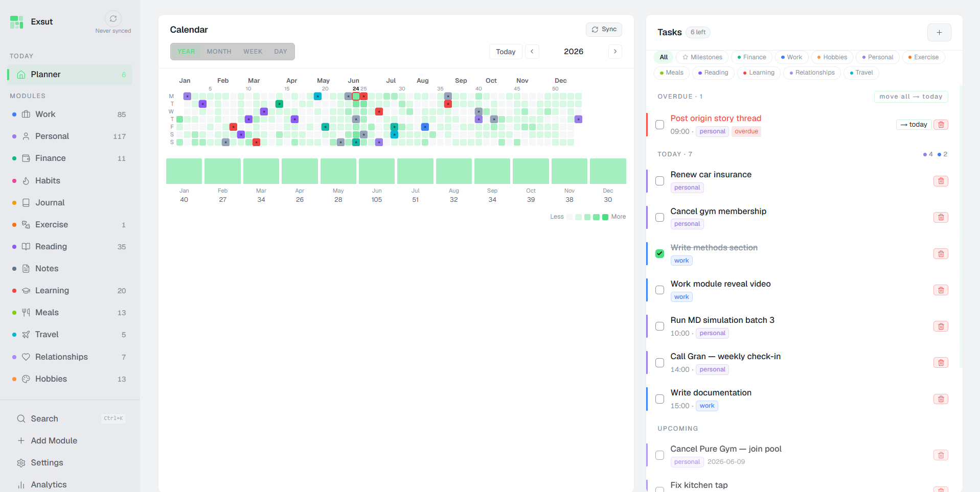
Task: Open the Work module briefcase icon
Action: [26, 114]
